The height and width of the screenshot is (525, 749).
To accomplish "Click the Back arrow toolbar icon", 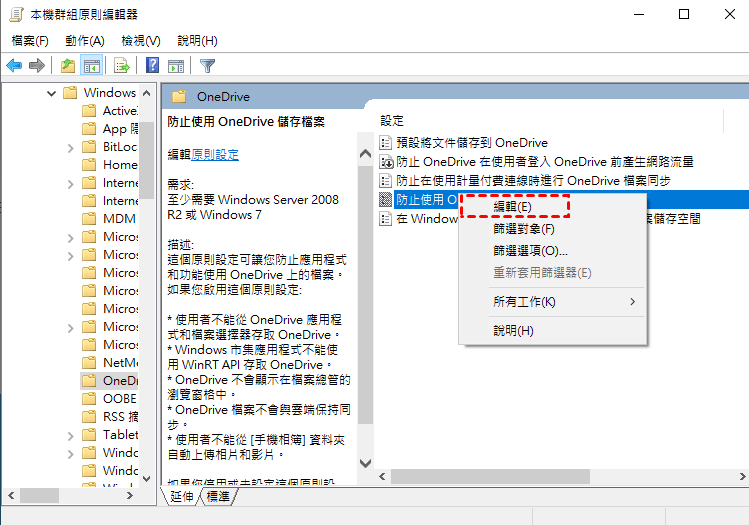I will pyautogui.click(x=14, y=66).
